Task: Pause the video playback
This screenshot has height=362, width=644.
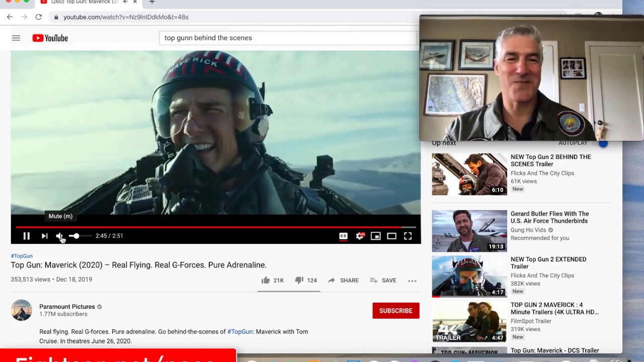Action: click(x=27, y=236)
